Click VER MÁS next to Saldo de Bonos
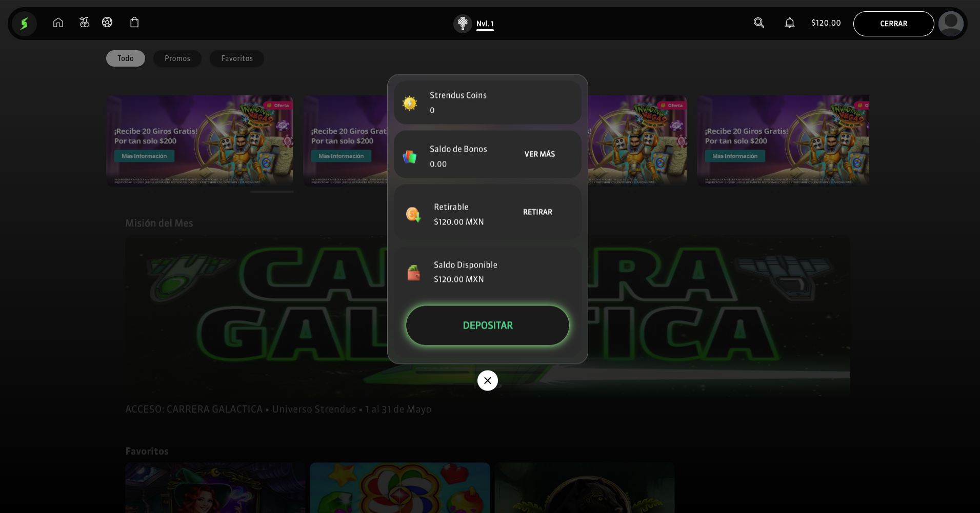Screen dimensions: 980x513 [x=539, y=154]
